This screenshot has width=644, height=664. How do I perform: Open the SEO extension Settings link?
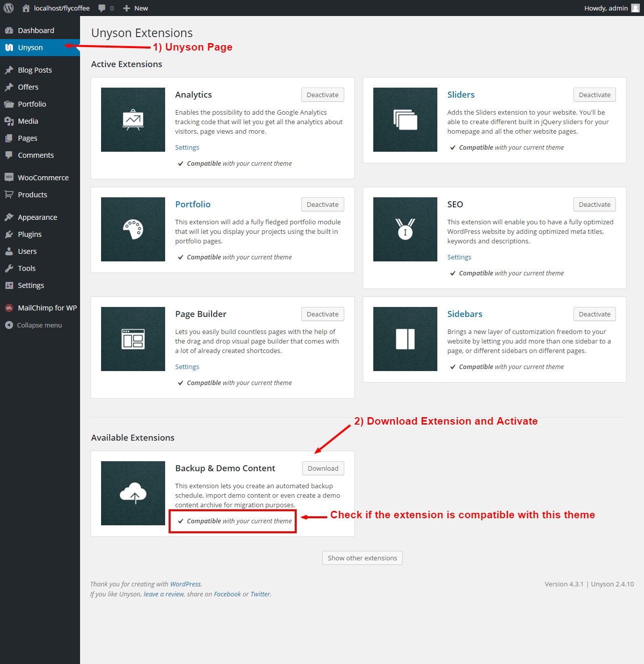coord(459,257)
